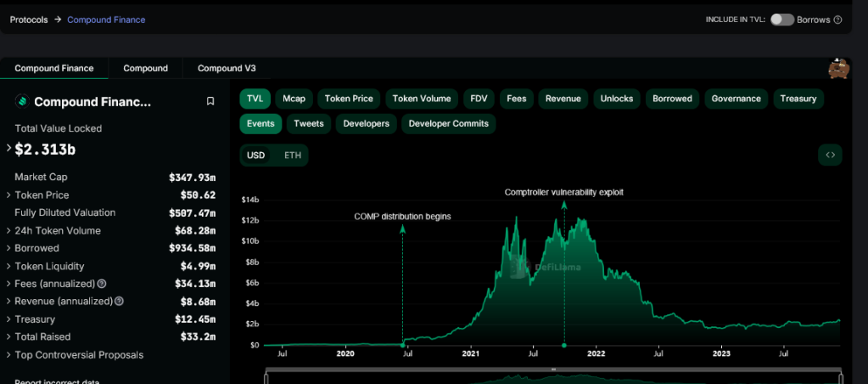This screenshot has height=384, width=868.
Task: Bookmark Compound Finance with the bookmark icon
Action: click(x=210, y=101)
